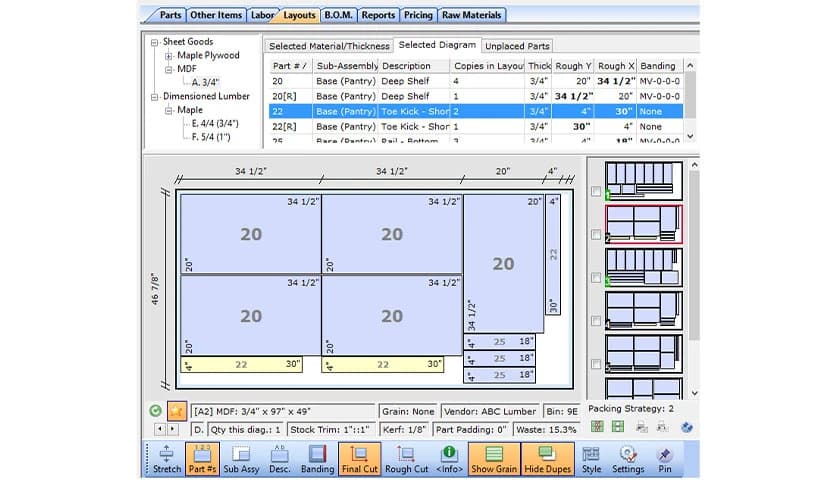Check the box beside layout thumbnail 1

point(596,191)
